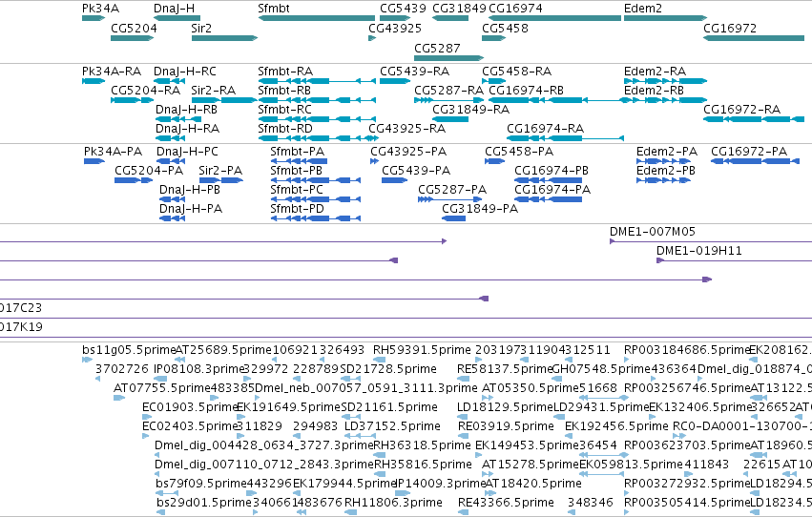Select the Sfmbt-RA transcript glyph
This screenshot has height=517, width=812.
pyautogui.click(x=317, y=81)
